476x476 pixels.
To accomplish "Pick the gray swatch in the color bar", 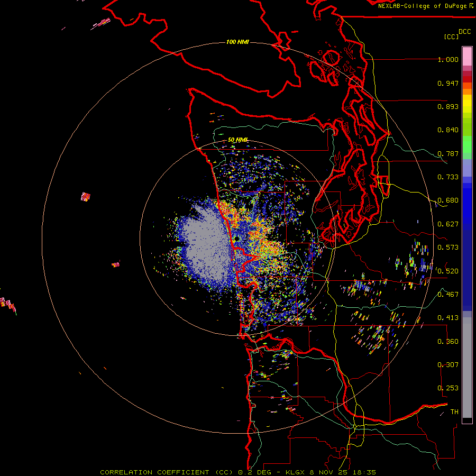I will [x=467, y=368].
